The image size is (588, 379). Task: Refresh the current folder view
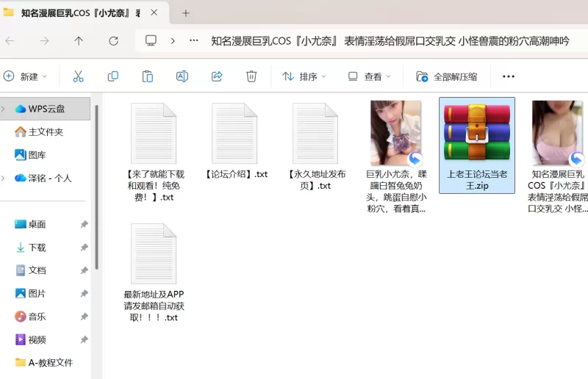pos(113,40)
